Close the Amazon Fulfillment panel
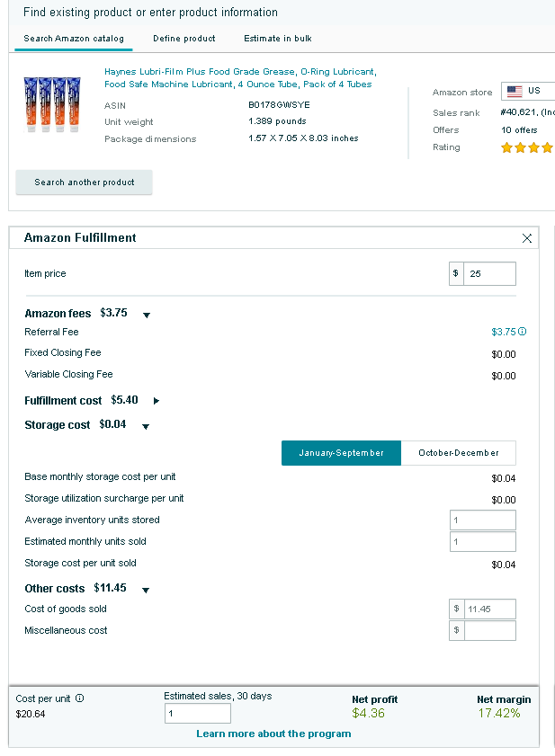 coord(527,238)
